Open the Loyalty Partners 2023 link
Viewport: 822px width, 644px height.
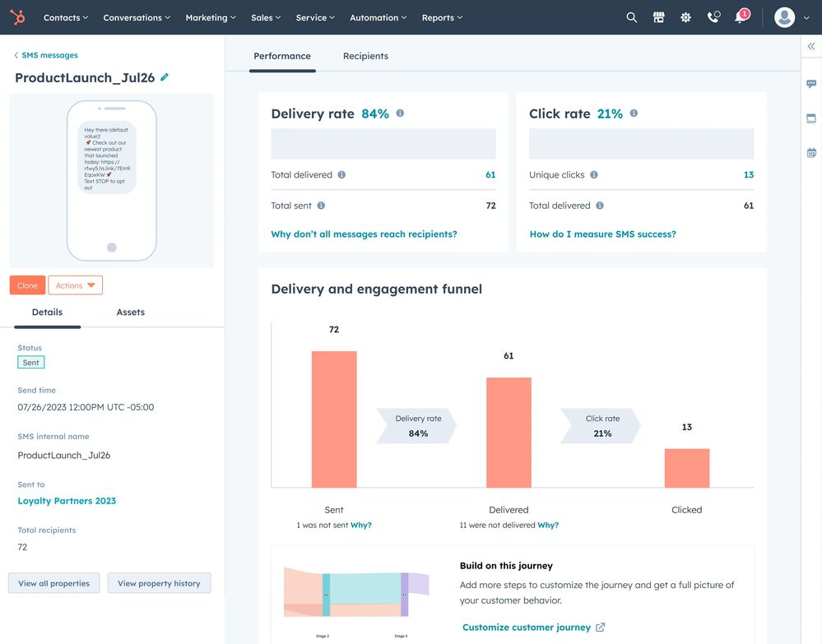coord(67,500)
